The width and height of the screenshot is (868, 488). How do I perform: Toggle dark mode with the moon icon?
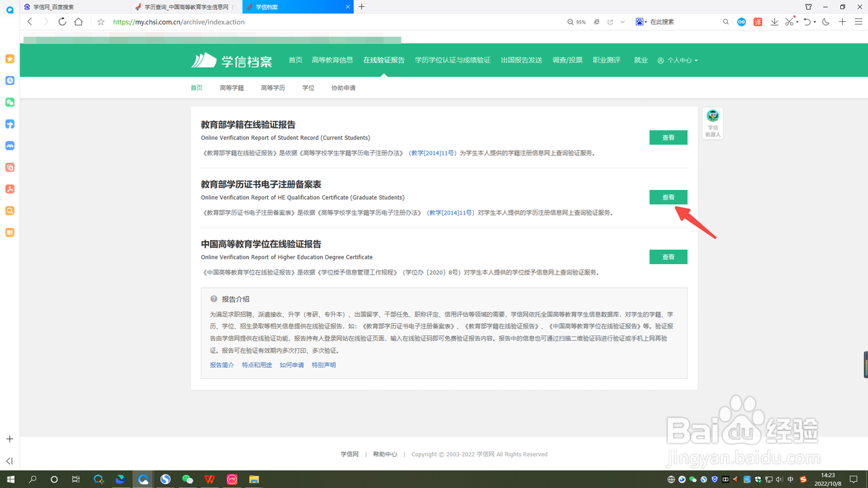pyautogui.click(x=826, y=22)
